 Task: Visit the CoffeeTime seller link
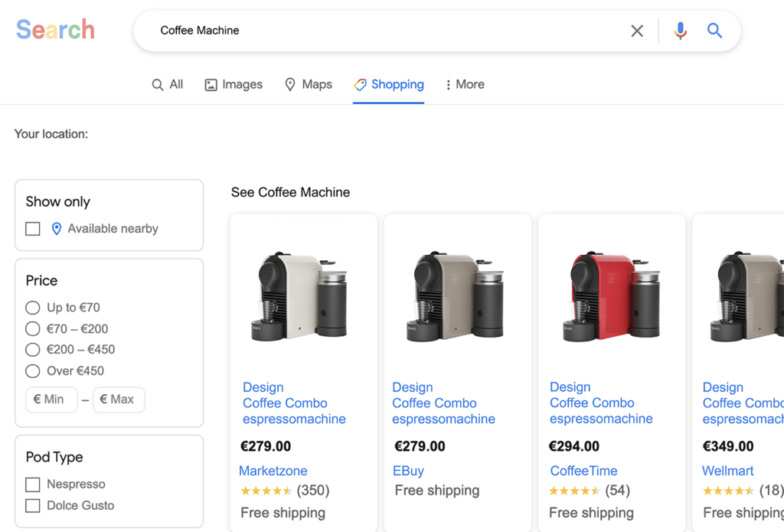coord(583,471)
